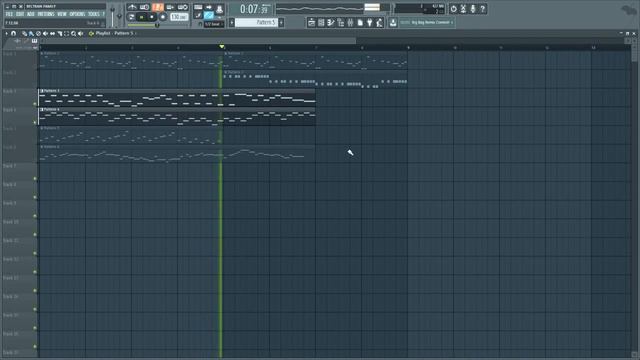Open the Playlist snap magnet menu
640x360 pixels.
[x=13, y=33]
